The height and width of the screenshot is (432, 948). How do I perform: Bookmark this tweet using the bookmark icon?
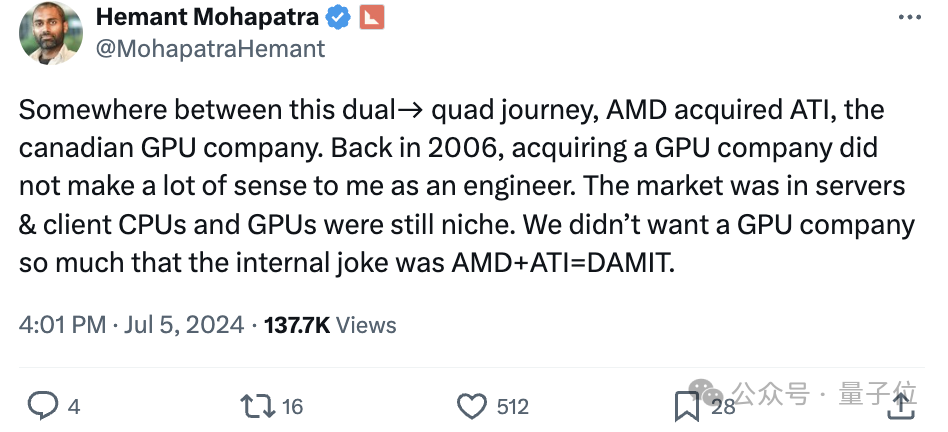point(686,405)
